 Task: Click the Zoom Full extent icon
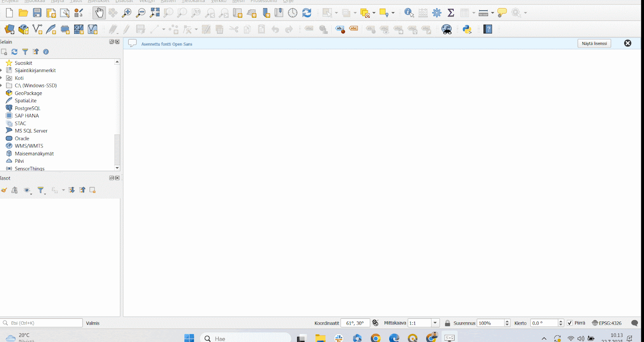[155, 13]
